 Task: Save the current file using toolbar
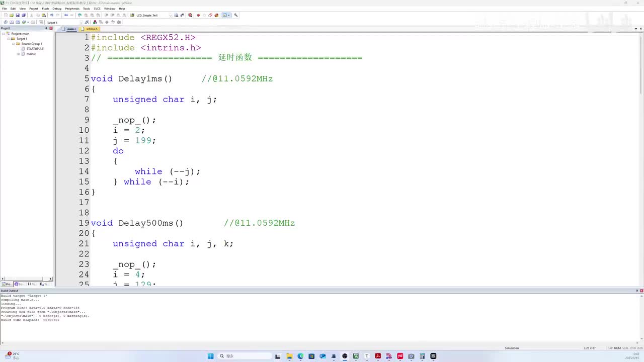pos(17,15)
